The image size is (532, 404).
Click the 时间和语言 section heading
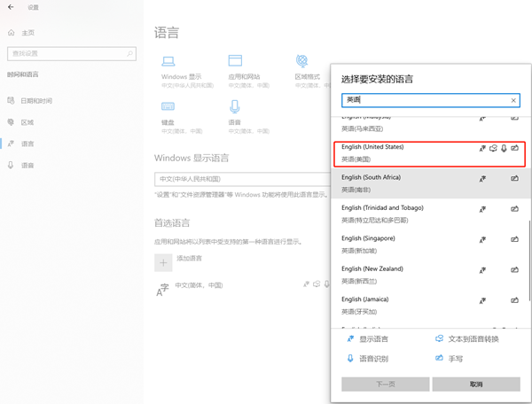pos(23,74)
